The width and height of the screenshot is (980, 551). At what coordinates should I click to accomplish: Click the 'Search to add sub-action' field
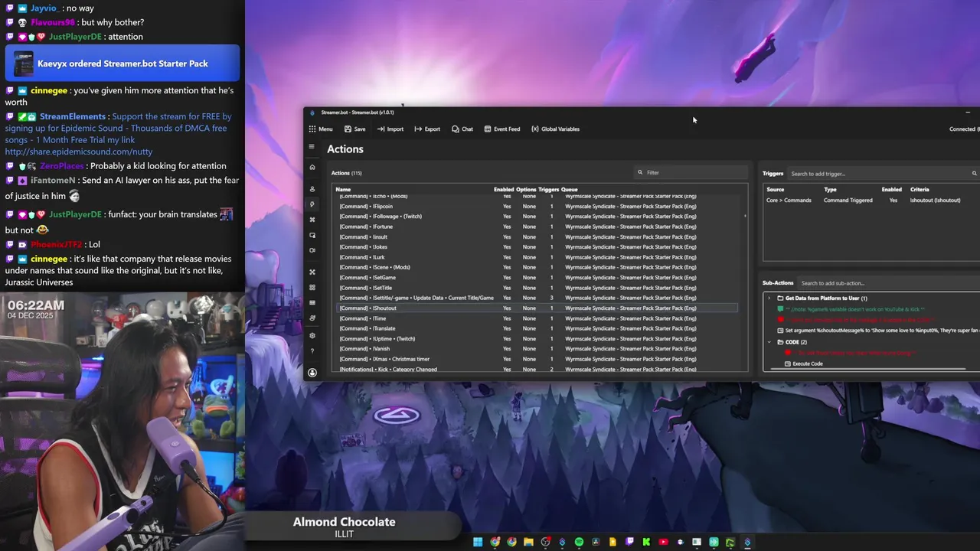(888, 283)
